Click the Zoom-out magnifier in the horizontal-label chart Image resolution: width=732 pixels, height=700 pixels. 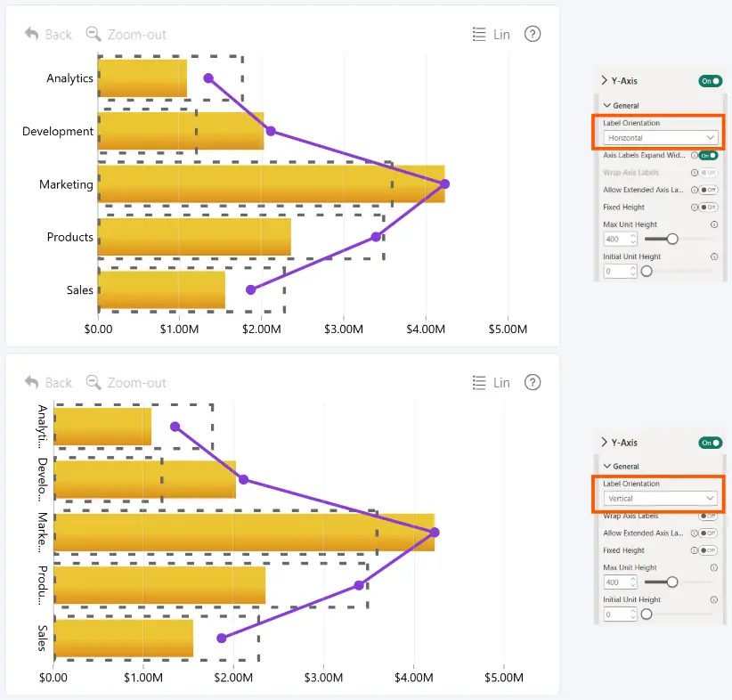click(94, 34)
